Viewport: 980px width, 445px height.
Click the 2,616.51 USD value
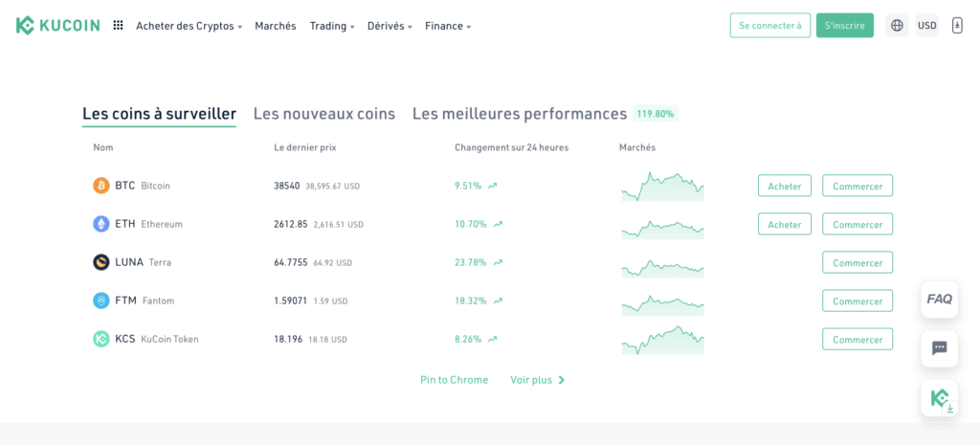(x=338, y=224)
